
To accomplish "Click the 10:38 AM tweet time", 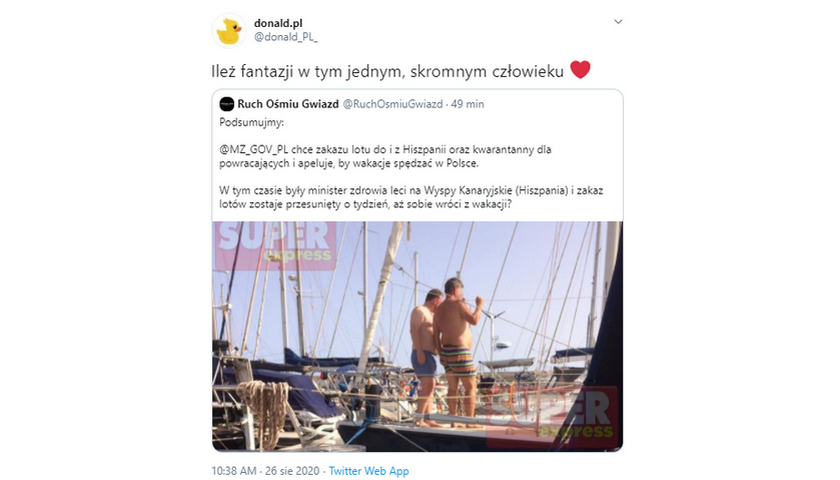I will tap(234, 471).
